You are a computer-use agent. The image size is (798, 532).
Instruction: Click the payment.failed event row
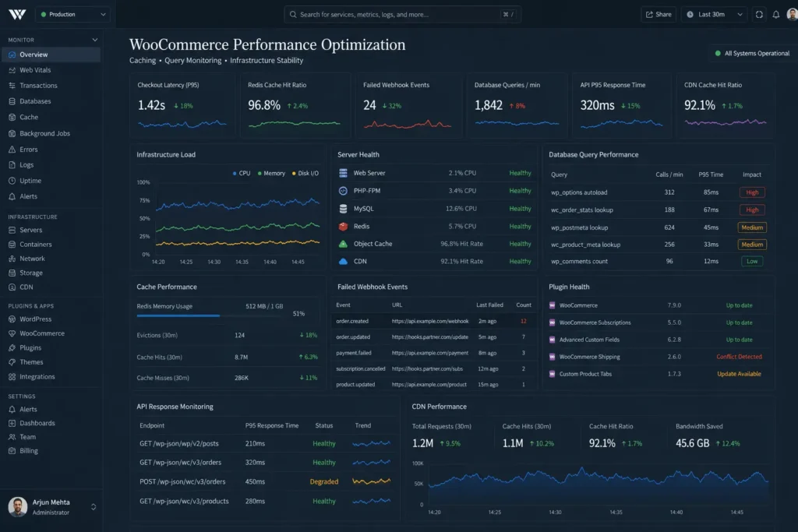click(x=433, y=353)
